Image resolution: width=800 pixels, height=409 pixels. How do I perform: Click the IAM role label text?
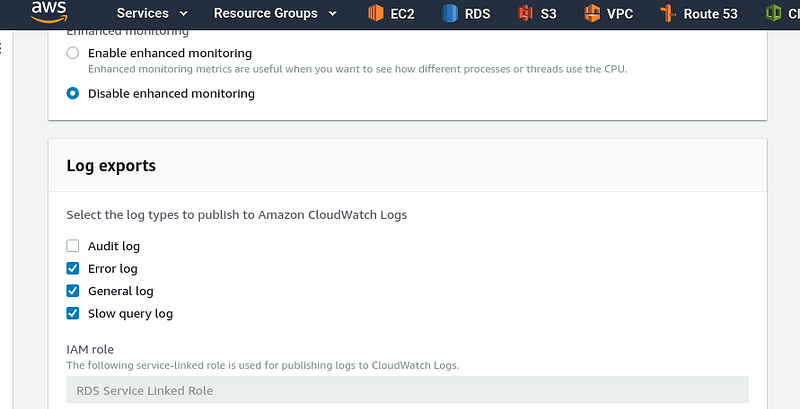pyautogui.click(x=90, y=349)
